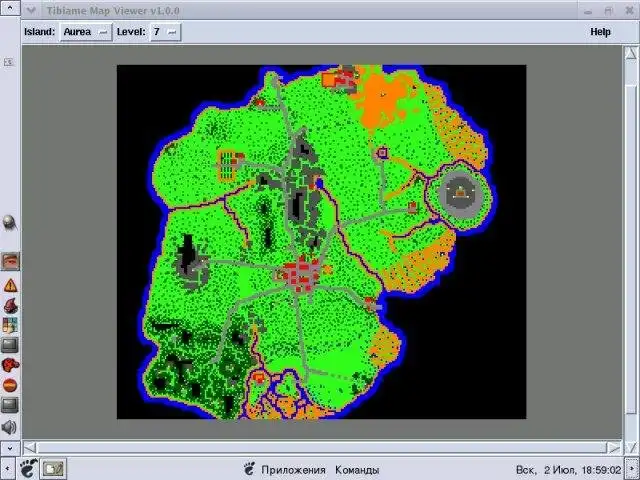The image size is (640, 480).
Task: Open the upper monitor terminal icon
Action: pyautogui.click(x=10, y=345)
